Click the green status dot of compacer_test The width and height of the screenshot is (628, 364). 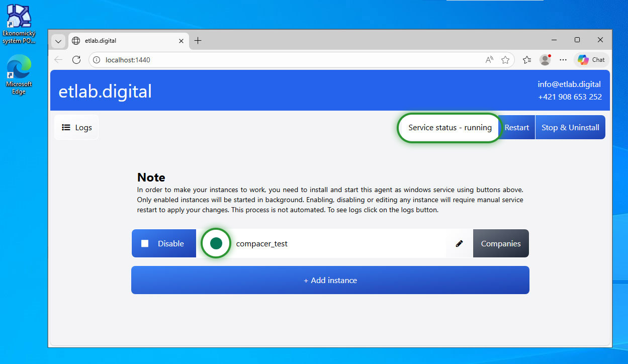click(216, 243)
